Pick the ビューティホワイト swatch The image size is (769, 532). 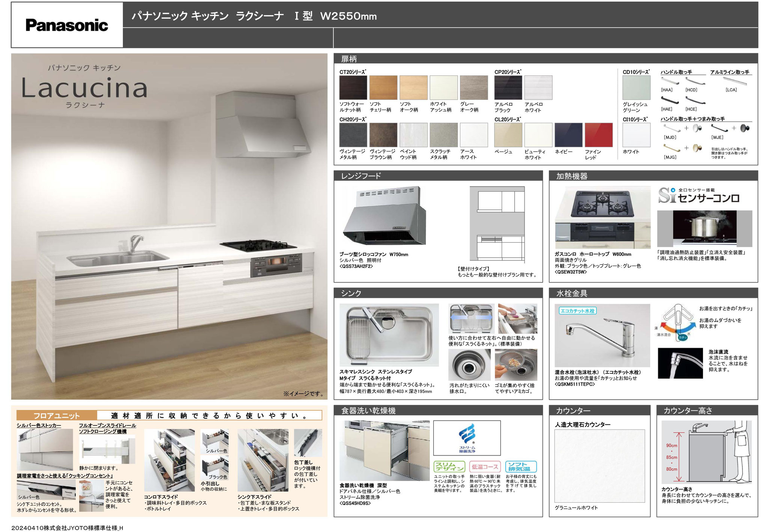coord(538,135)
